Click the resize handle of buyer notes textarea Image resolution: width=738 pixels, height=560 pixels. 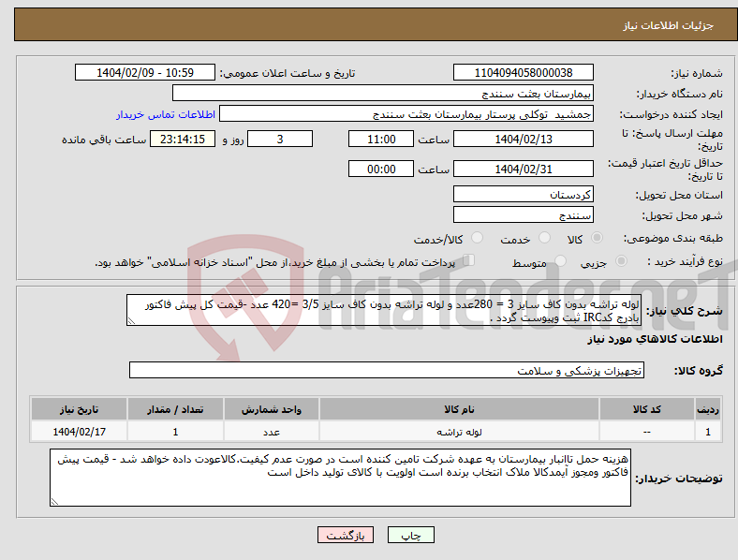point(54,502)
